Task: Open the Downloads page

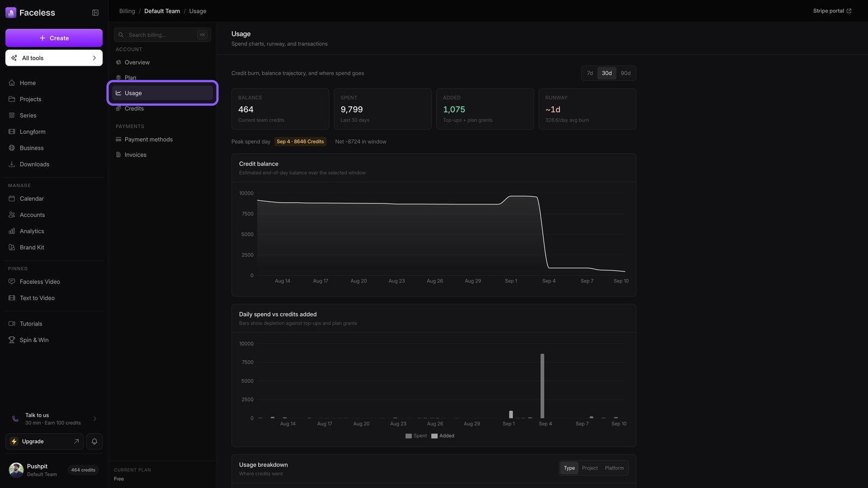Action: tap(54, 164)
